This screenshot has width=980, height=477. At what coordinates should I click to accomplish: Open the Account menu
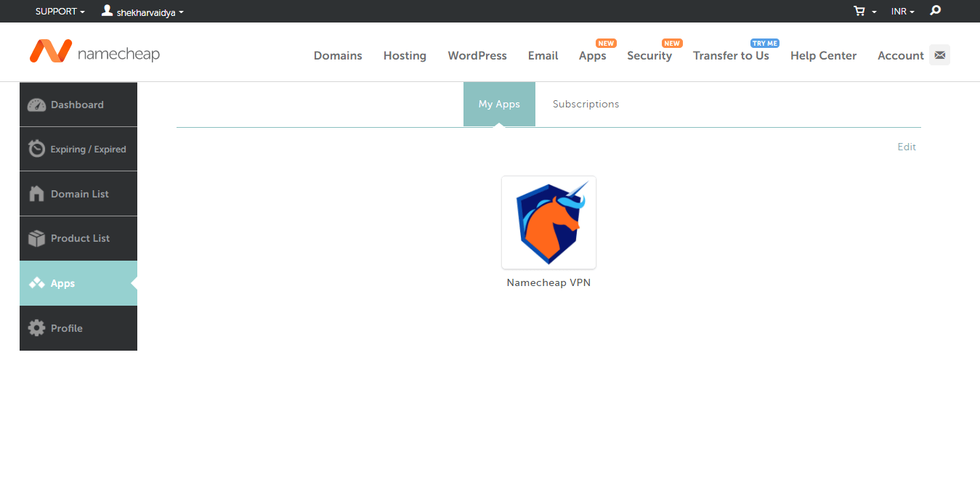901,55
